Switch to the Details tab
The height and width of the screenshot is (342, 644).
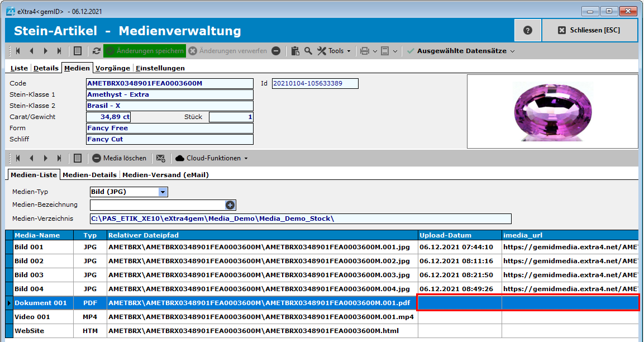[x=46, y=68]
